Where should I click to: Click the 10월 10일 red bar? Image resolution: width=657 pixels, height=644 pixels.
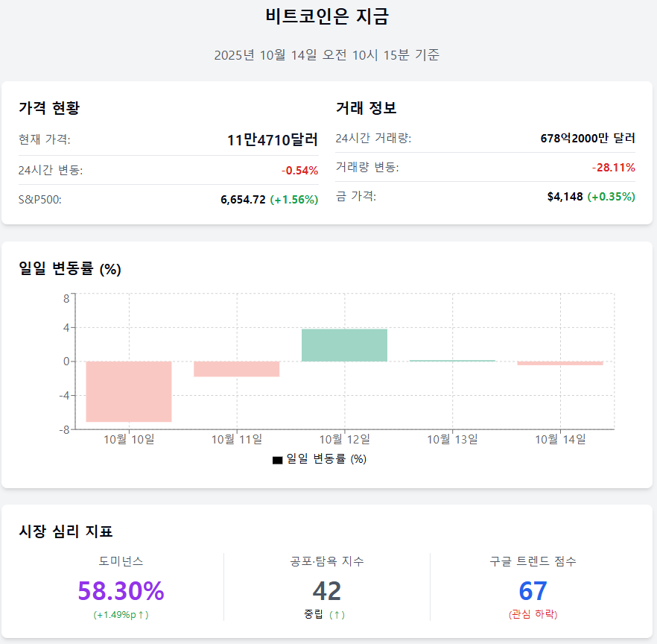tap(129, 391)
